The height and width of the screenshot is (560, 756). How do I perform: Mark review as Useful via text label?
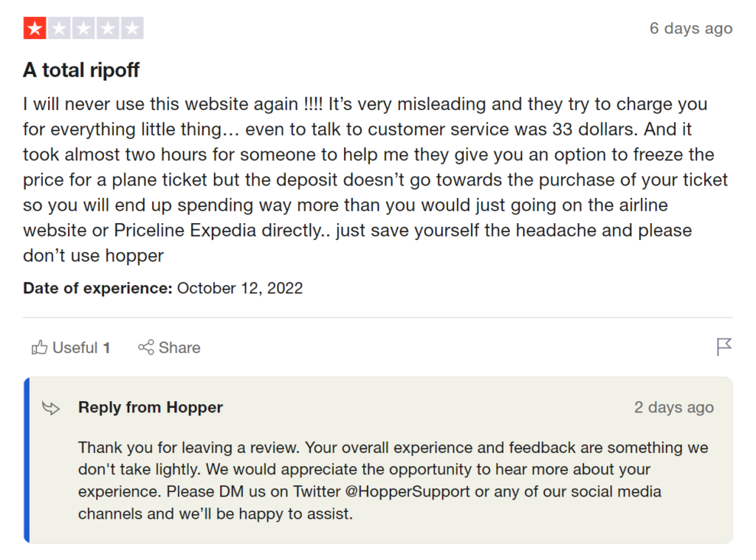(x=75, y=348)
